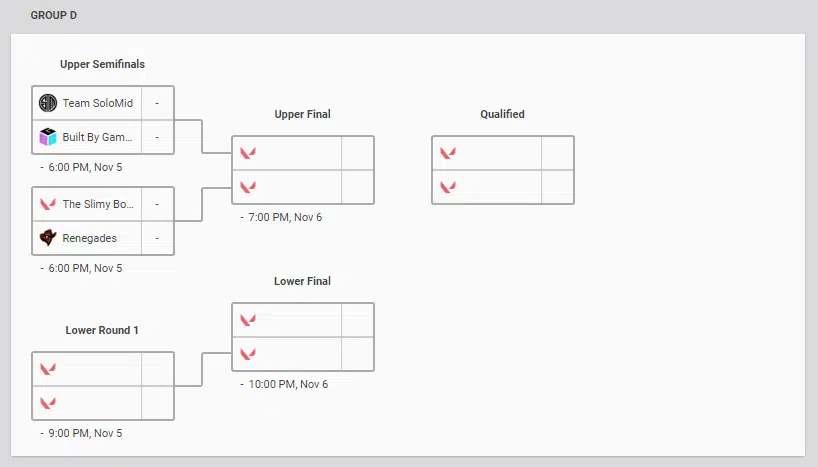The height and width of the screenshot is (467, 818).
Task: Click Team SoloMid's score cell
Action: pos(157,103)
